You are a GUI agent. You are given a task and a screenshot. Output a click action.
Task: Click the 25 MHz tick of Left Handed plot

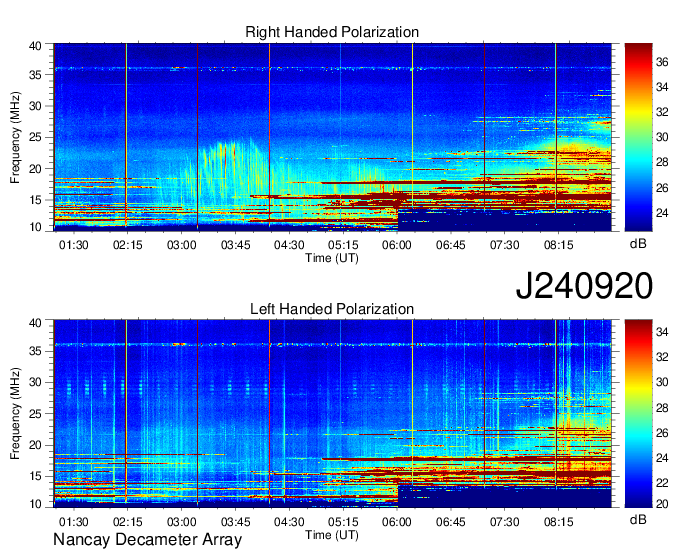(35, 414)
